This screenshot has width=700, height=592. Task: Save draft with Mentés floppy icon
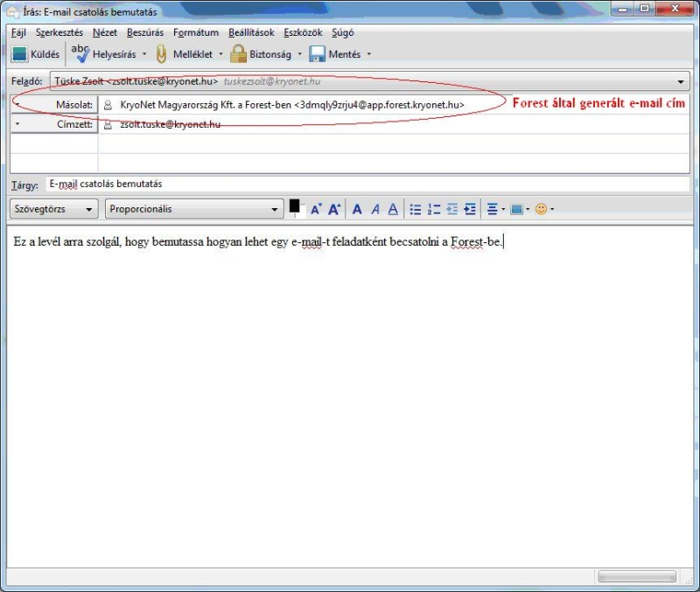[x=317, y=54]
